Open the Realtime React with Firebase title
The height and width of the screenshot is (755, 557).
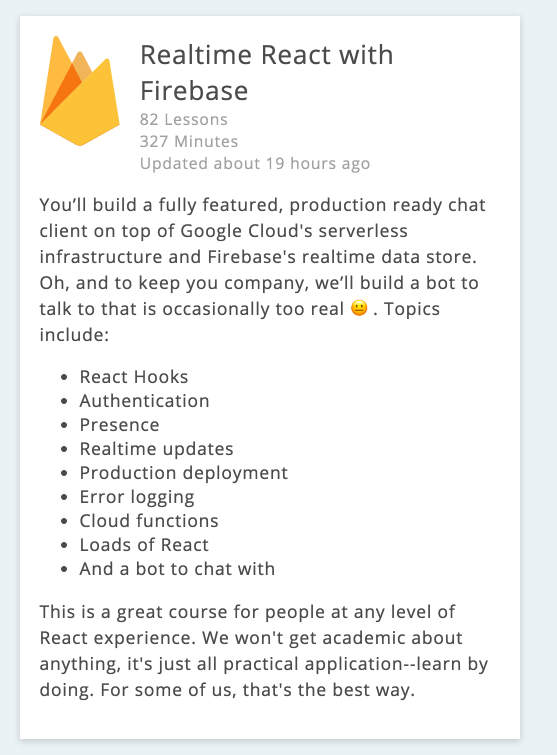coord(267,73)
